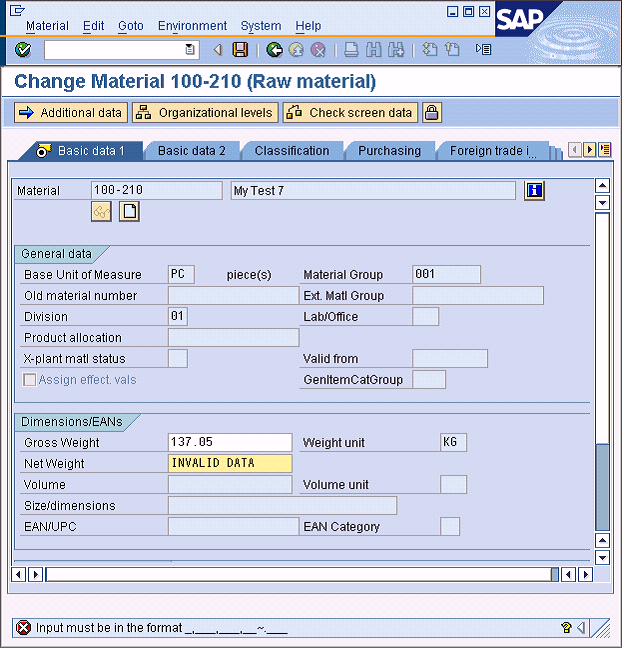The image size is (623, 648).
Task: Open the Environment menu
Action: [192, 26]
